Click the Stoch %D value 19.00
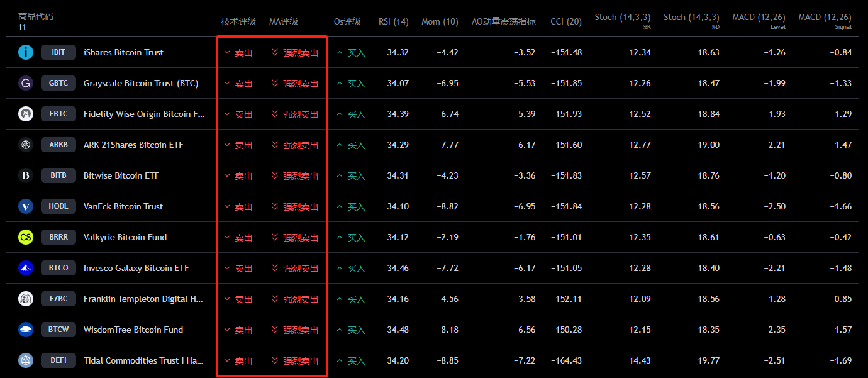 [x=708, y=145]
